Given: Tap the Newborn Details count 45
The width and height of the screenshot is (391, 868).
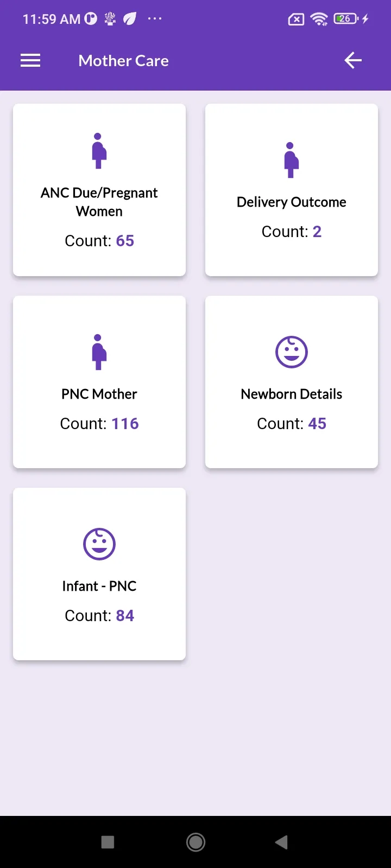Looking at the screenshot, I should pos(317,424).
